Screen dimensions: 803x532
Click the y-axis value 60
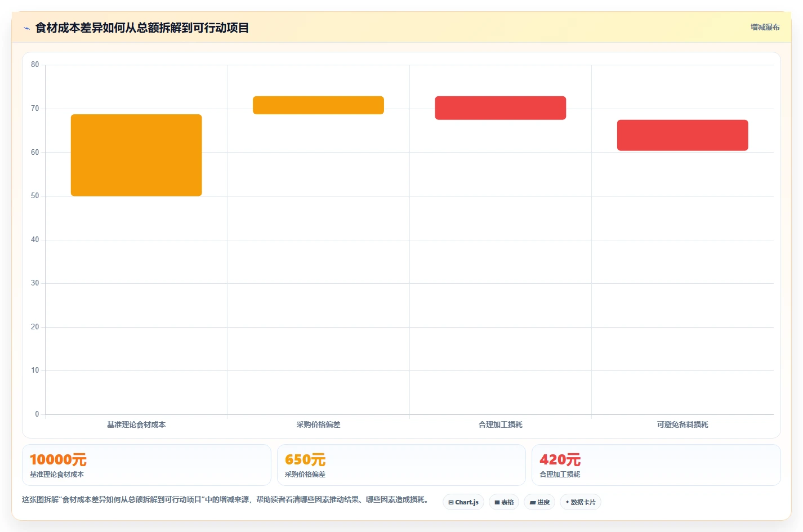tap(35, 152)
